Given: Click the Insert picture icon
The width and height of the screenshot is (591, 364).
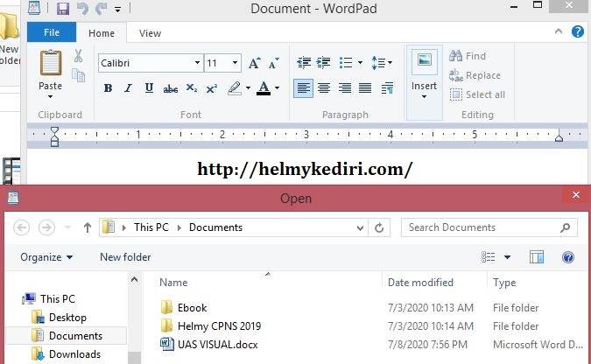Looking at the screenshot, I should click(x=425, y=61).
